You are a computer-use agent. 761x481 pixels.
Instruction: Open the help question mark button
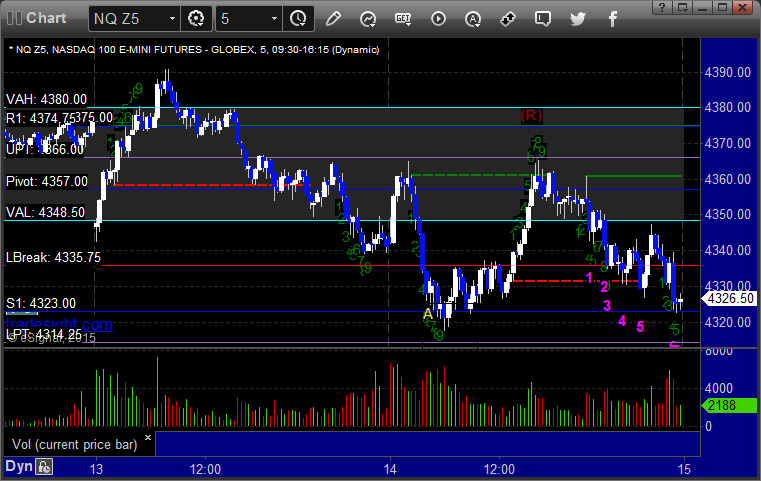pyautogui.click(x=662, y=7)
